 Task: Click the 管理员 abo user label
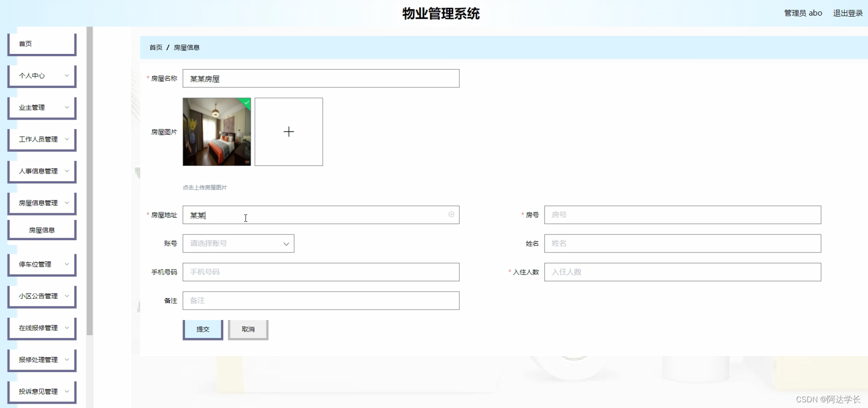tap(803, 13)
